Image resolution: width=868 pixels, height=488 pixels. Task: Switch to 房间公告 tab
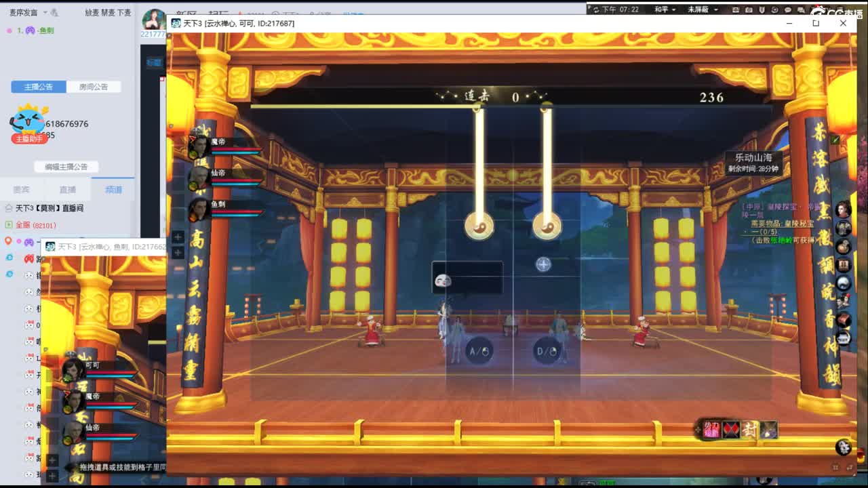[x=94, y=87]
